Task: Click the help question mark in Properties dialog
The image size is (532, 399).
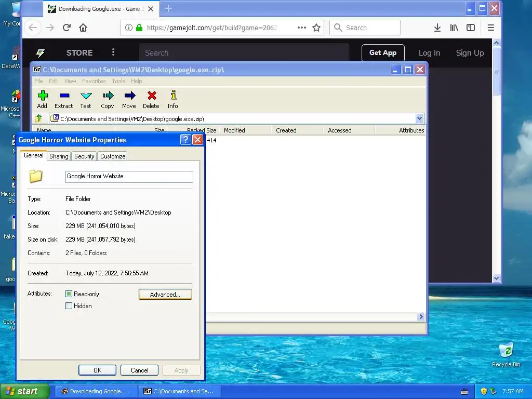Action: coord(185,139)
